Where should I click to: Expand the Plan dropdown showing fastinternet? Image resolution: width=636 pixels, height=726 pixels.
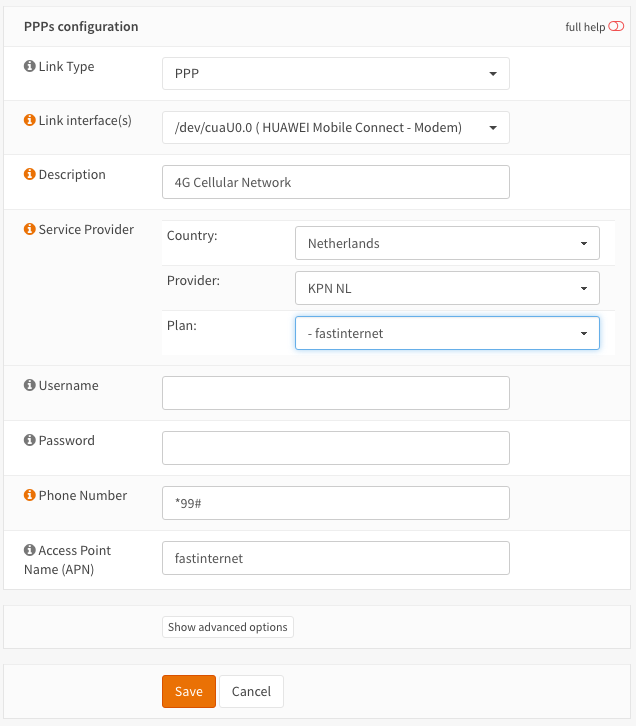tap(447, 333)
